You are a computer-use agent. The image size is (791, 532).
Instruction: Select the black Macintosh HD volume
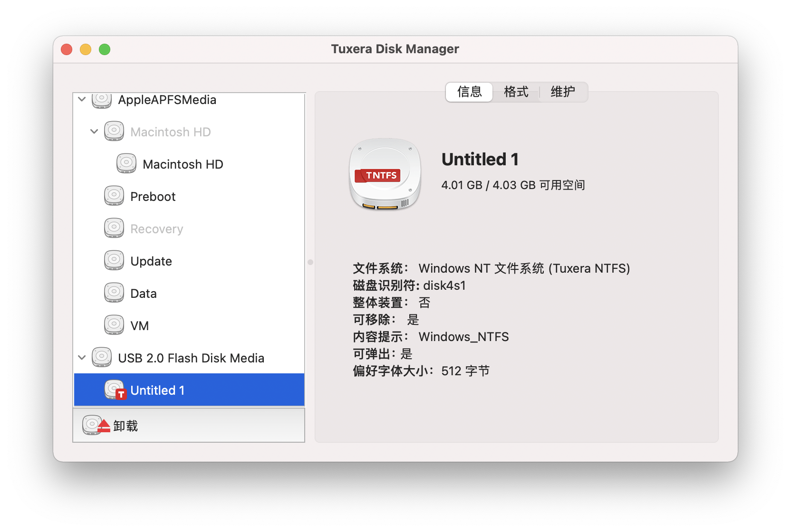click(183, 164)
